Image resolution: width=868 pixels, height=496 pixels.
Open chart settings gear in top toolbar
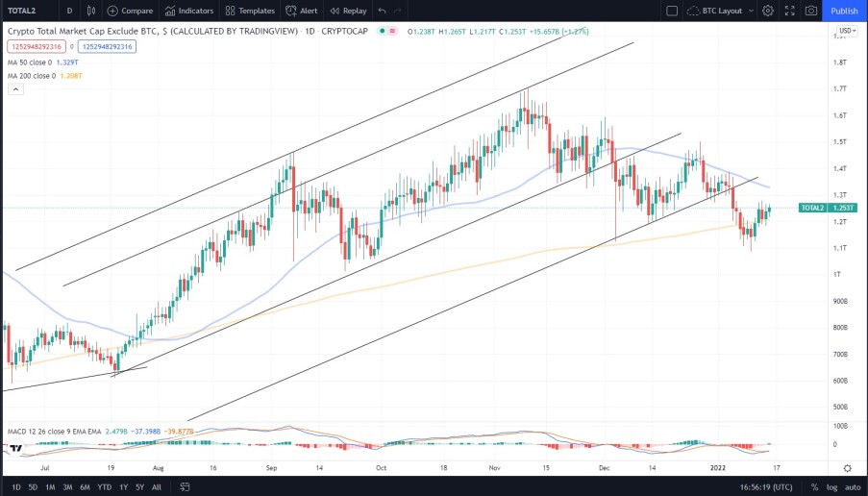[x=768, y=11]
